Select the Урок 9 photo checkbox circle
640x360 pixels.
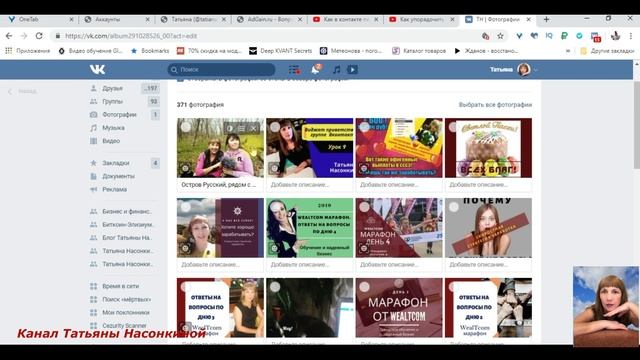(275, 127)
